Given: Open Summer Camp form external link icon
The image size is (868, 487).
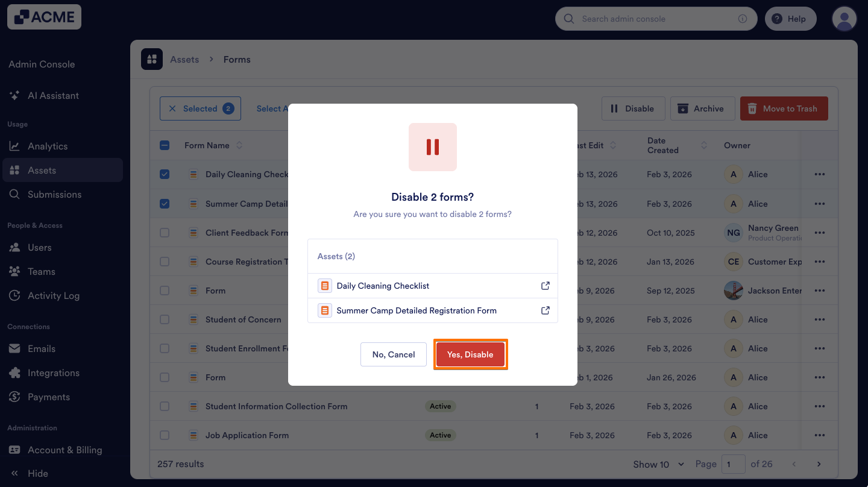Looking at the screenshot, I should click(546, 310).
